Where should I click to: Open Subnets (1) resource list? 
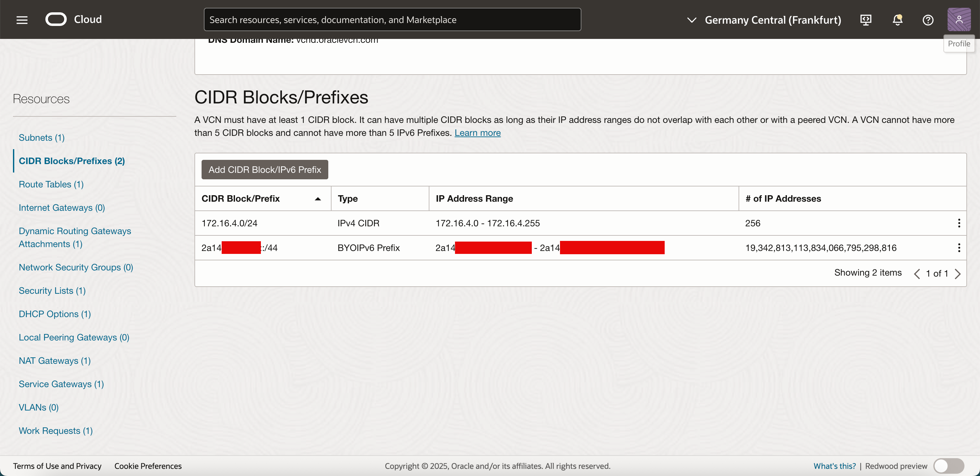[x=41, y=137]
